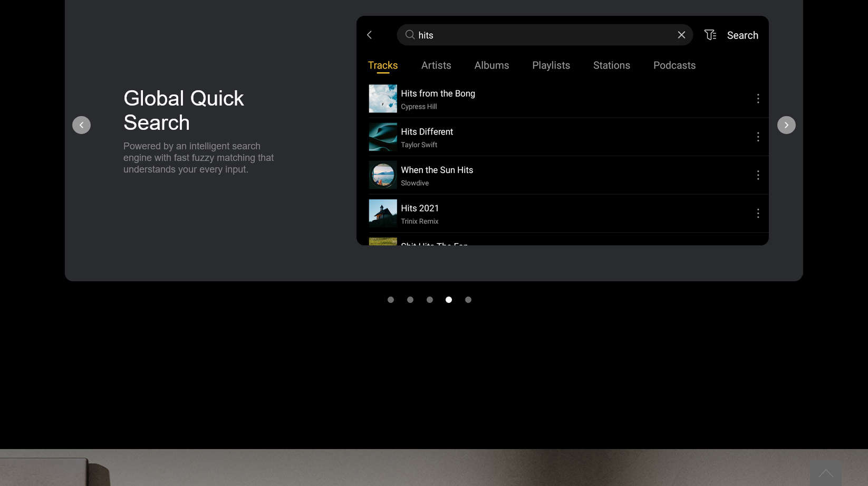Open the search filter icon
Screen dimensions: 868x486
(710, 35)
